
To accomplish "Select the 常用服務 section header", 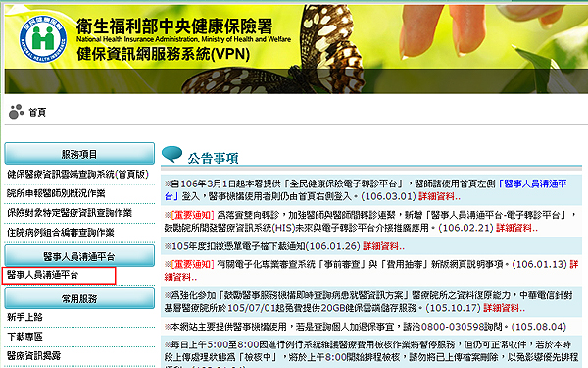I will point(79,298).
